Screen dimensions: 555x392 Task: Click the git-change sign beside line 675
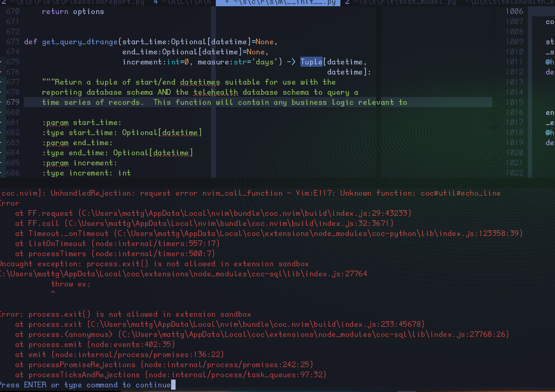pyautogui.click(x=1, y=62)
